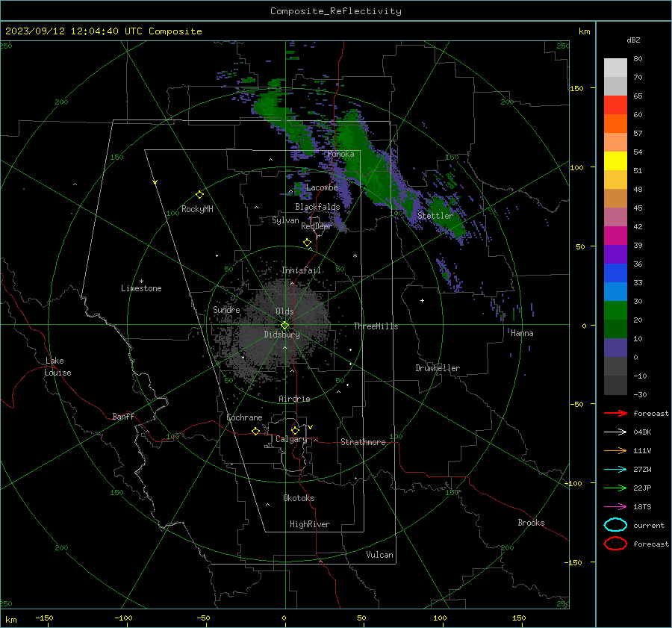
Task: Select the blue 36-33 dBZ color swatch
Action: point(615,273)
